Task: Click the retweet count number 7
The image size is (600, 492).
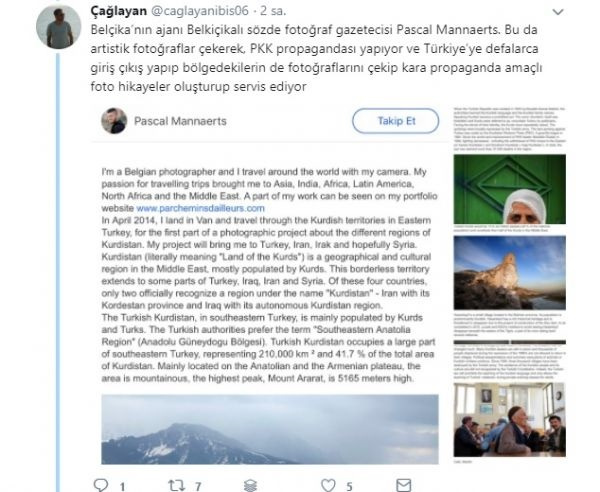Action: pos(198,487)
